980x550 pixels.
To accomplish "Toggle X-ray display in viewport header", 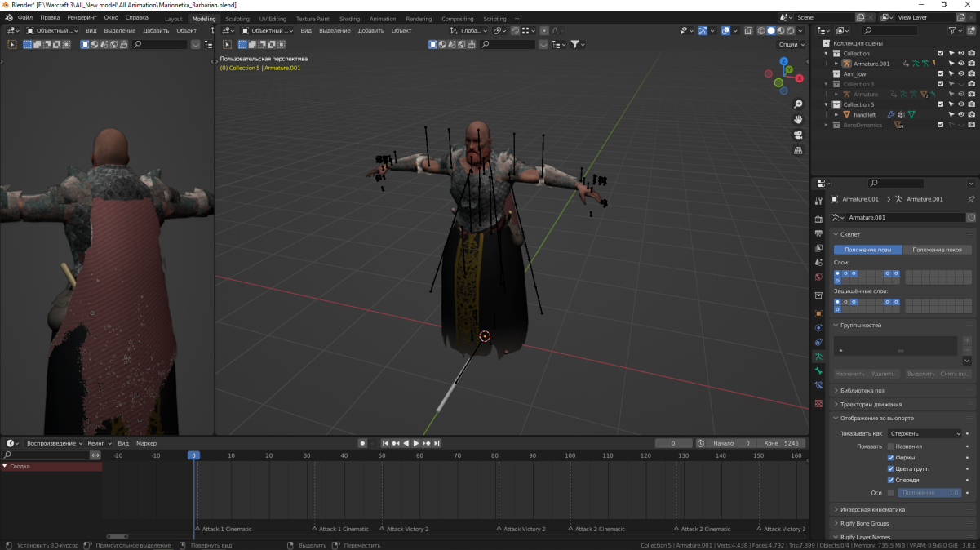I will (748, 31).
